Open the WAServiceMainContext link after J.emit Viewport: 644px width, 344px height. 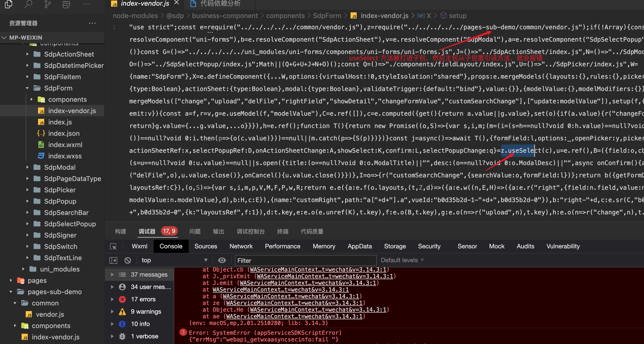308,283
